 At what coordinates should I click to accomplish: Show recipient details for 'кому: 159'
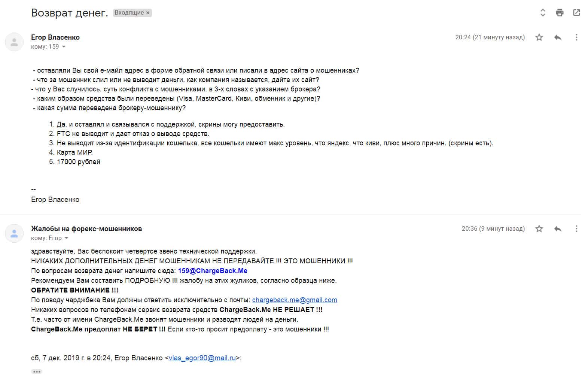[64, 47]
